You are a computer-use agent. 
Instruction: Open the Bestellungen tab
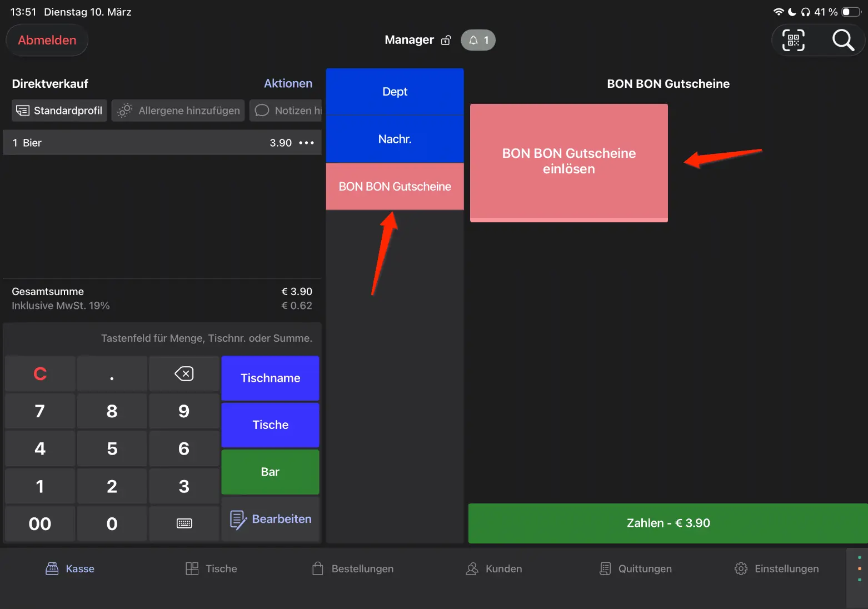coord(353,568)
